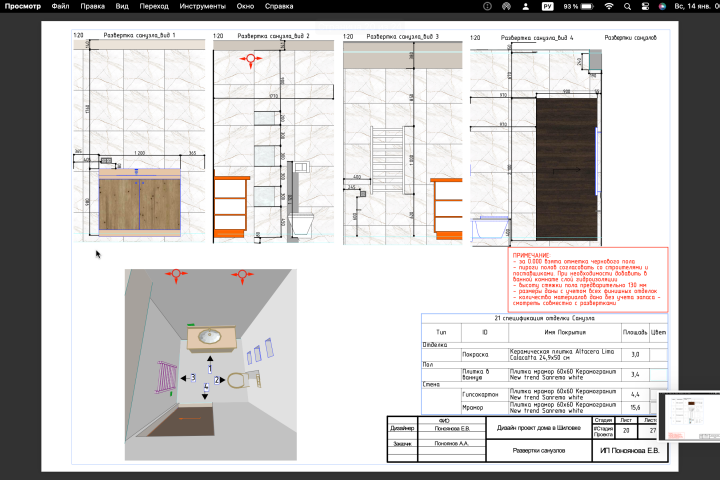The image size is (720, 480).
Task: Click the title 'Развертка санузла_вид 3'
Action: point(402,36)
